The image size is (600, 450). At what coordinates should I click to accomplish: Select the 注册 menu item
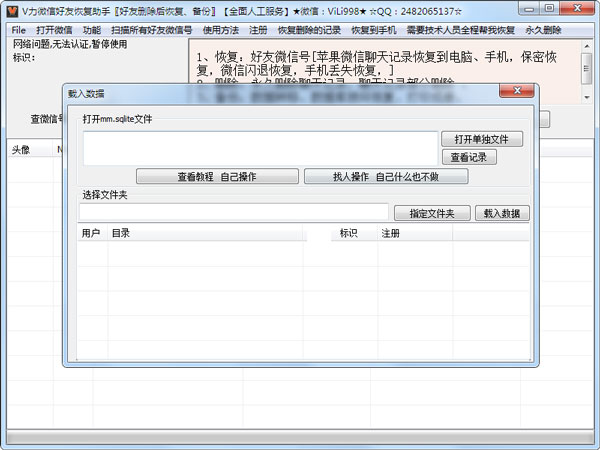pos(258,30)
